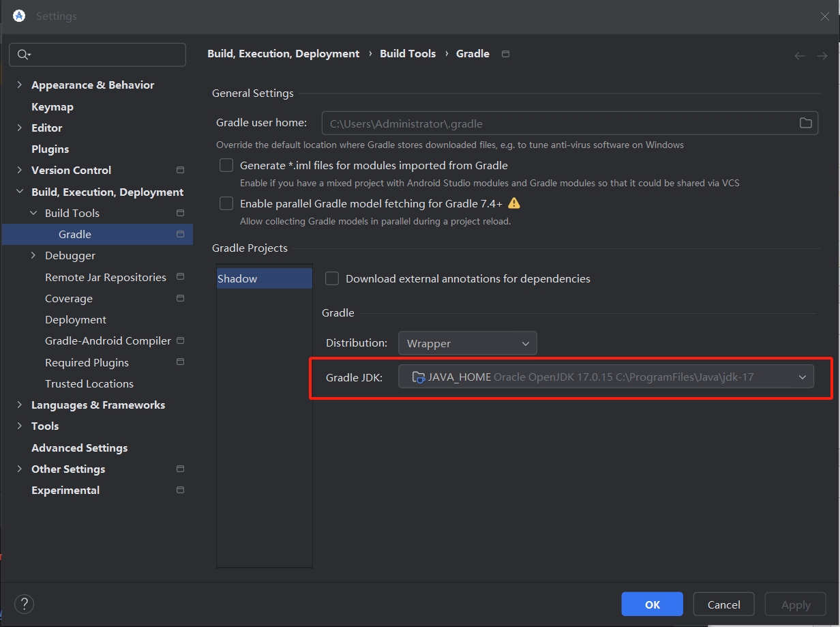Expand the Other Settings section
The image size is (840, 627).
(20, 469)
